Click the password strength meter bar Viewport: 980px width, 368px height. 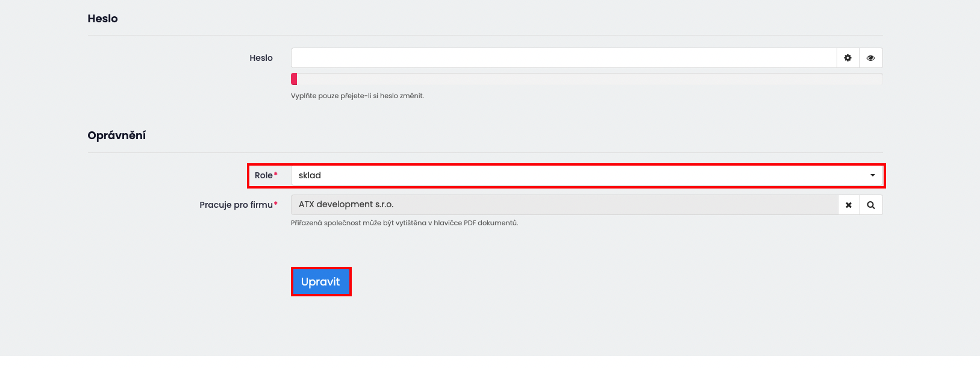click(587, 79)
